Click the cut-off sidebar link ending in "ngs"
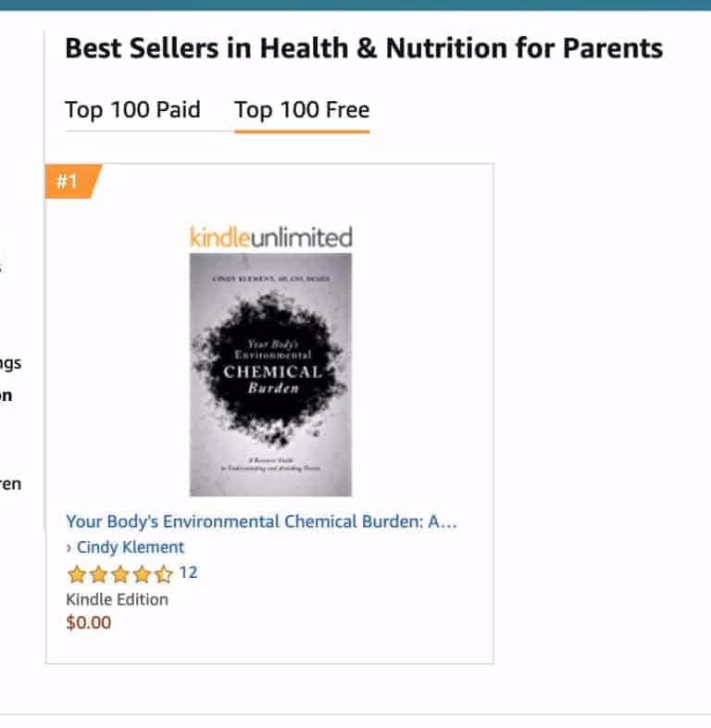Image resolution: width=711 pixels, height=728 pixels. [x=9, y=362]
